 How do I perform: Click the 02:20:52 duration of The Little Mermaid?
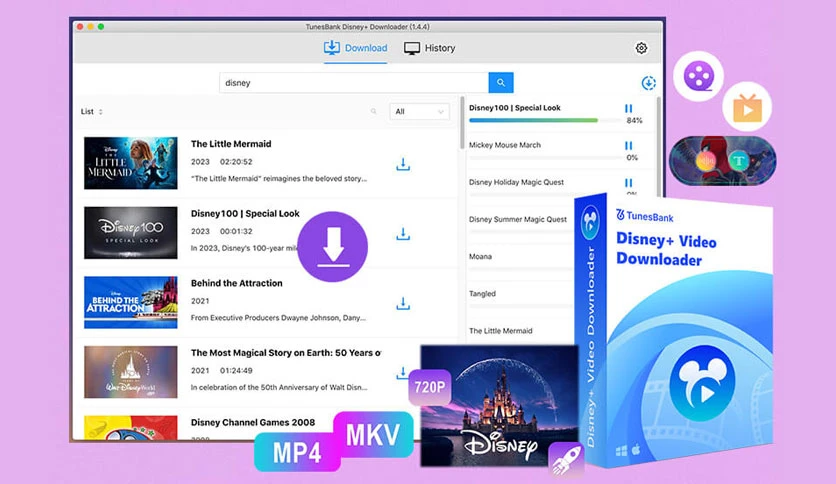tap(236, 162)
